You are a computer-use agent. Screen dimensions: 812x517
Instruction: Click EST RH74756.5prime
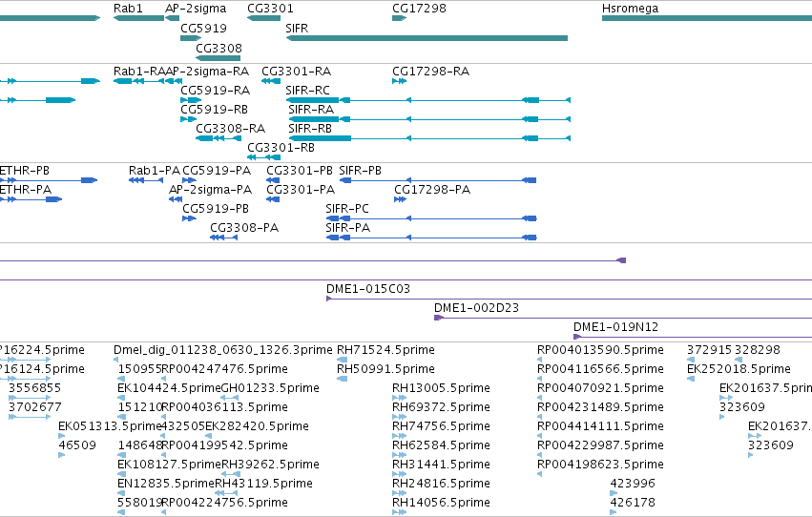click(x=441, y=426)
